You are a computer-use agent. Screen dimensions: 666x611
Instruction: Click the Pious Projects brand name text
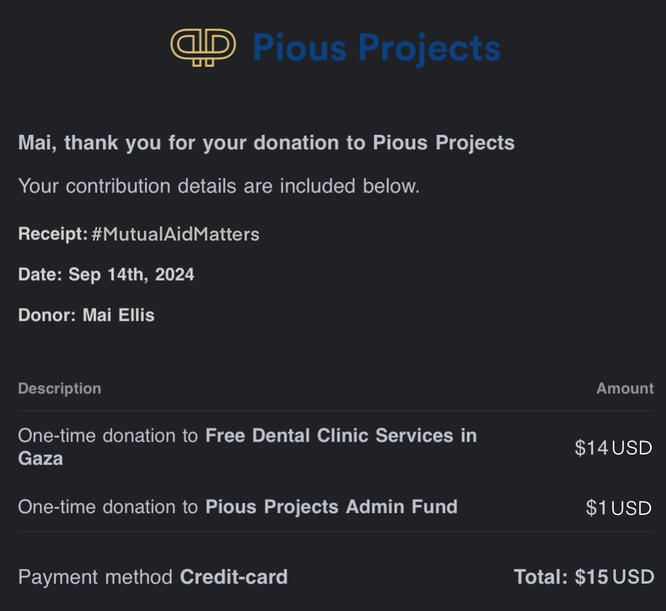(376, 47)
